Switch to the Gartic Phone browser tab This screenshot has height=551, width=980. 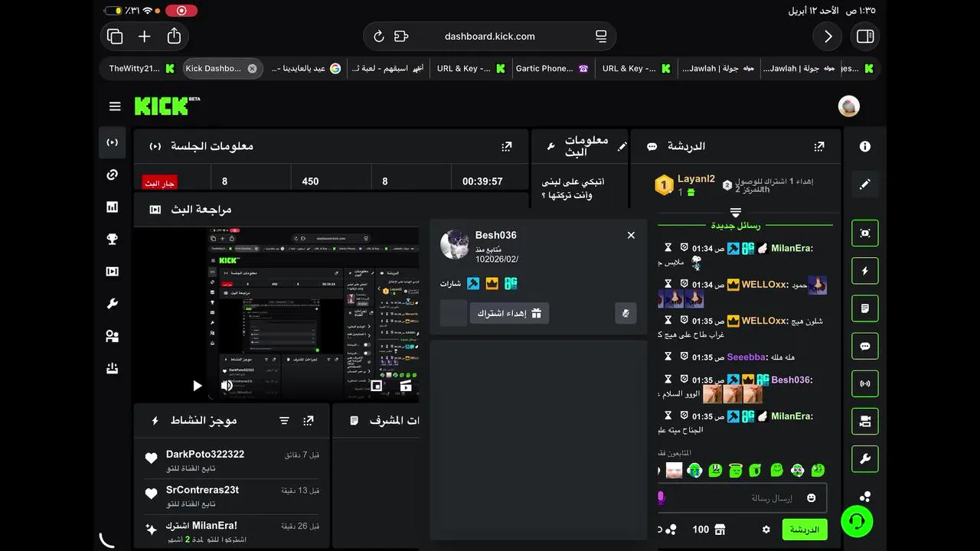pos(551,68)
